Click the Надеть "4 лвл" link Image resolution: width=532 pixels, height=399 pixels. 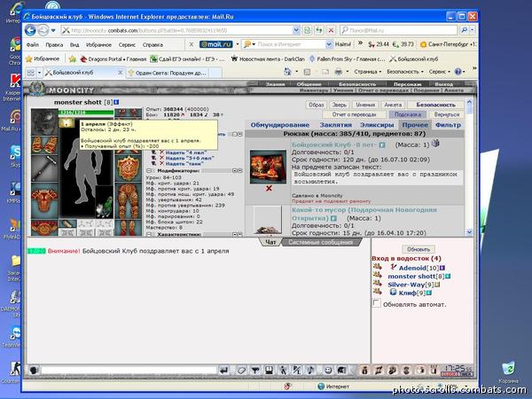coord(186,153)
